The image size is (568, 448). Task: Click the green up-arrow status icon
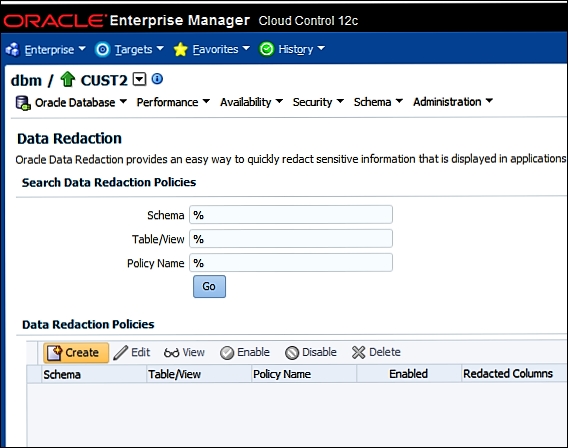point(67,79)
